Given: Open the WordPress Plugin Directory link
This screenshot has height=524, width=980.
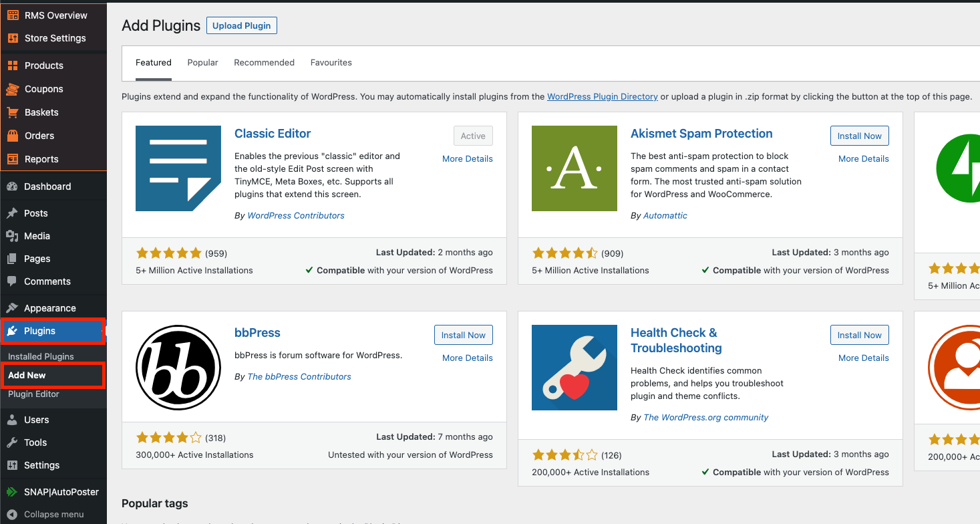Looking at the screenshot, I should pyautogui.click(x=603, y=96).
